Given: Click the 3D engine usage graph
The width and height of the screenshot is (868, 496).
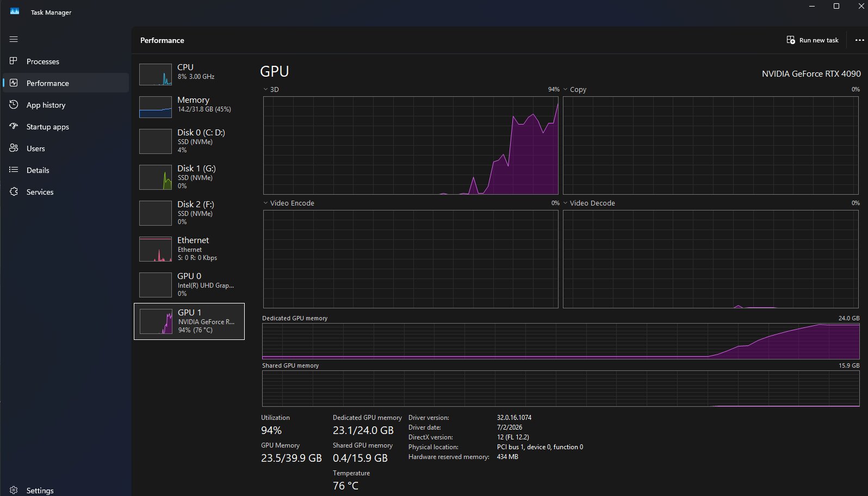Looking at the screenshot, I should 411,145.
